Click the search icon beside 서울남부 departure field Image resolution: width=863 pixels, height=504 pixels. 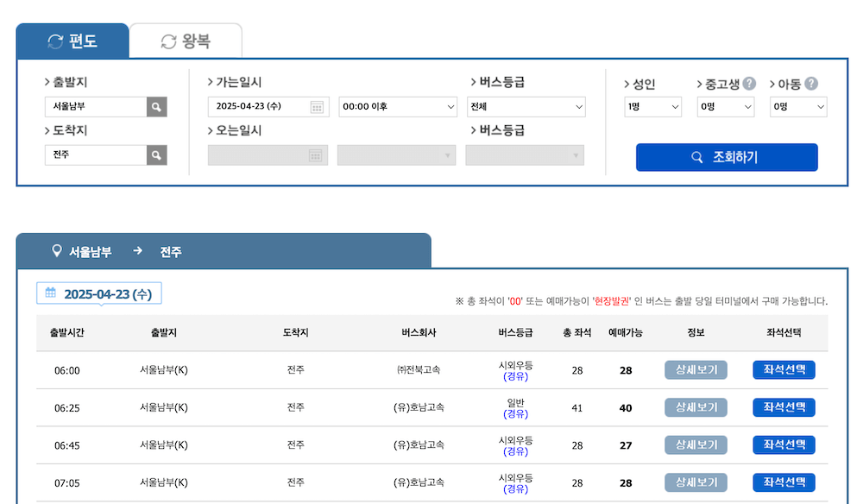[x=157, y=107]
